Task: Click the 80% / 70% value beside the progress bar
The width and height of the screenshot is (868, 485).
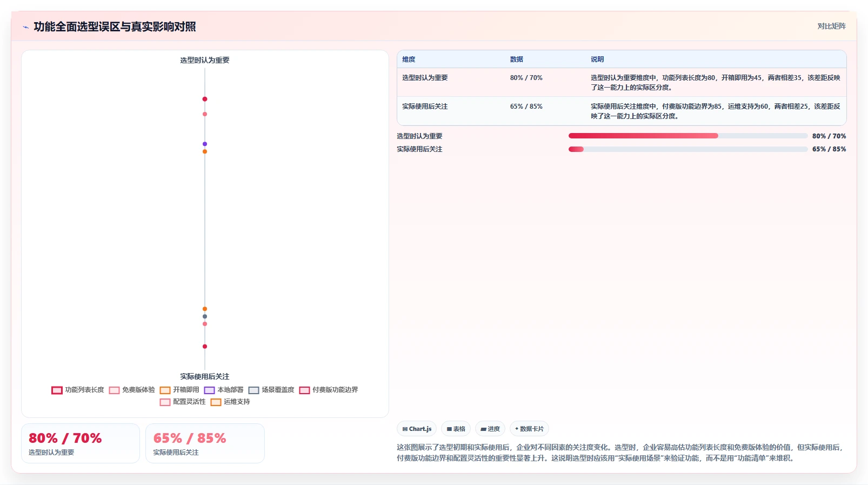Action: [x=829, y=136]
